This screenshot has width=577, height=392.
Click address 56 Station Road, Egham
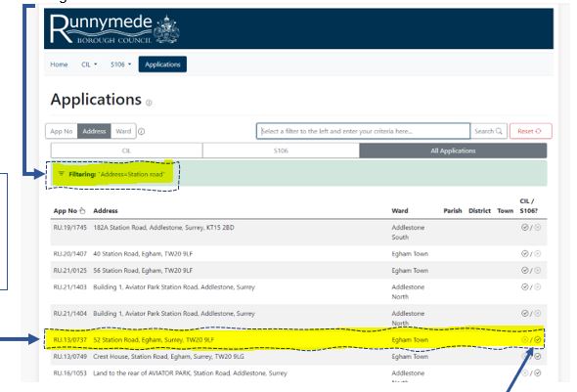tap(143, 270)
